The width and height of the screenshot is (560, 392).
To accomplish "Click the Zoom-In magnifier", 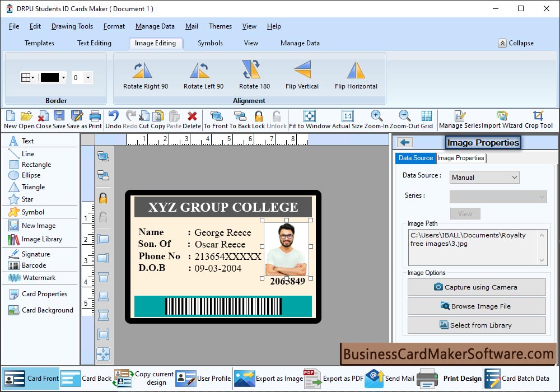I will pyautogui.click(x=376, y=116).
